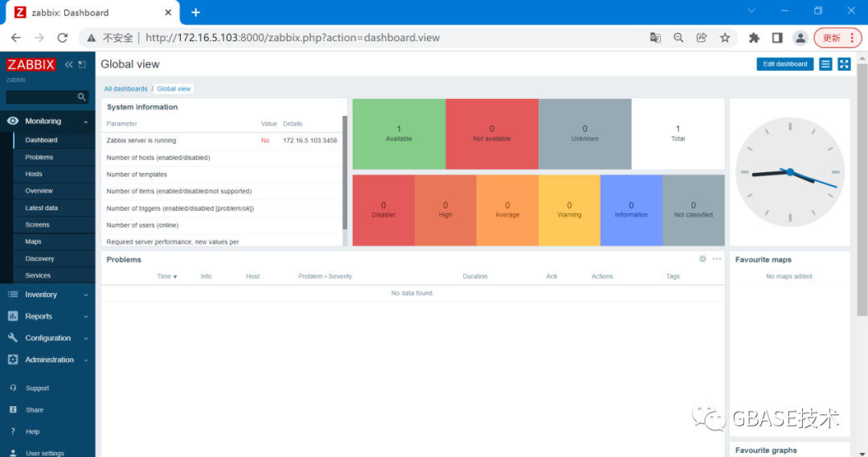Hide the sidebar using the square icon
This screenshot has width=868, height=457.
pos(83,64)
